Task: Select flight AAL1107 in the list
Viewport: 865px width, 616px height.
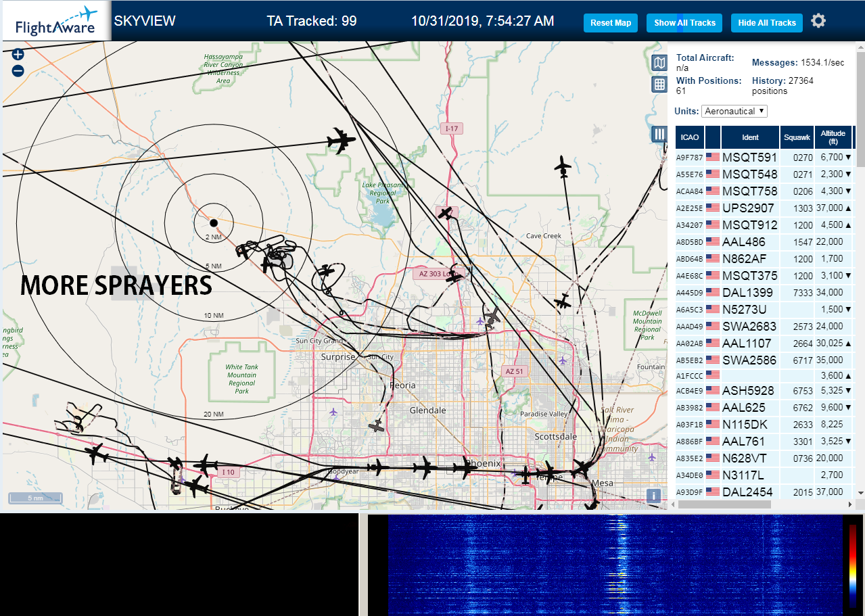Action: (764, 343)
